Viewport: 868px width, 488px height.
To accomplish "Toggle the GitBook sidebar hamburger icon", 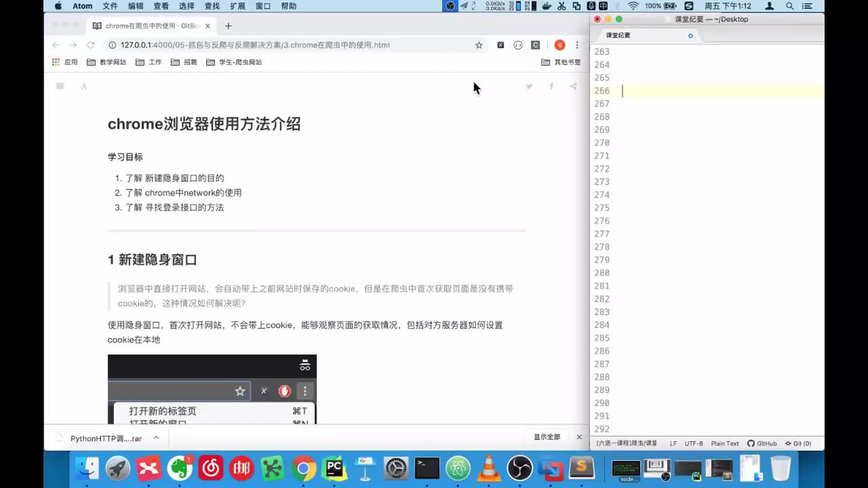I will point(60,86).
